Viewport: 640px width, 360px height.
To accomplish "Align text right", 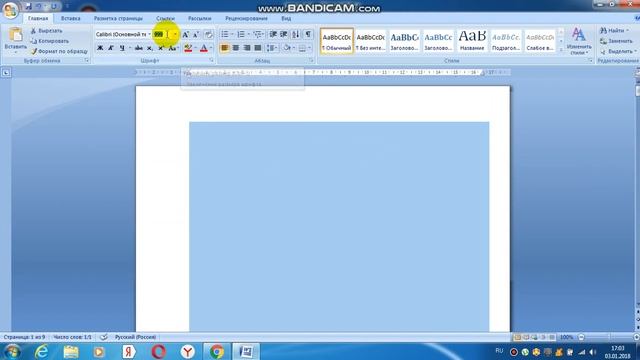I will [247, 48].
